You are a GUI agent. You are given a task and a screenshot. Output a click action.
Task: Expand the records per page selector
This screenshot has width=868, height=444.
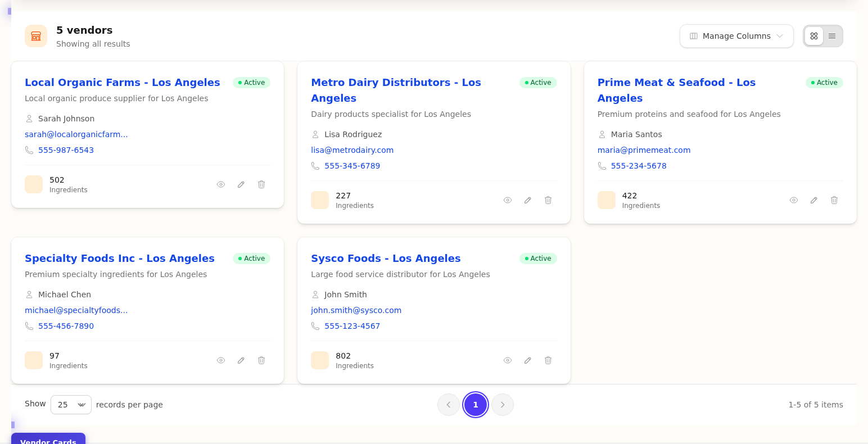click(x=71, y=405)
